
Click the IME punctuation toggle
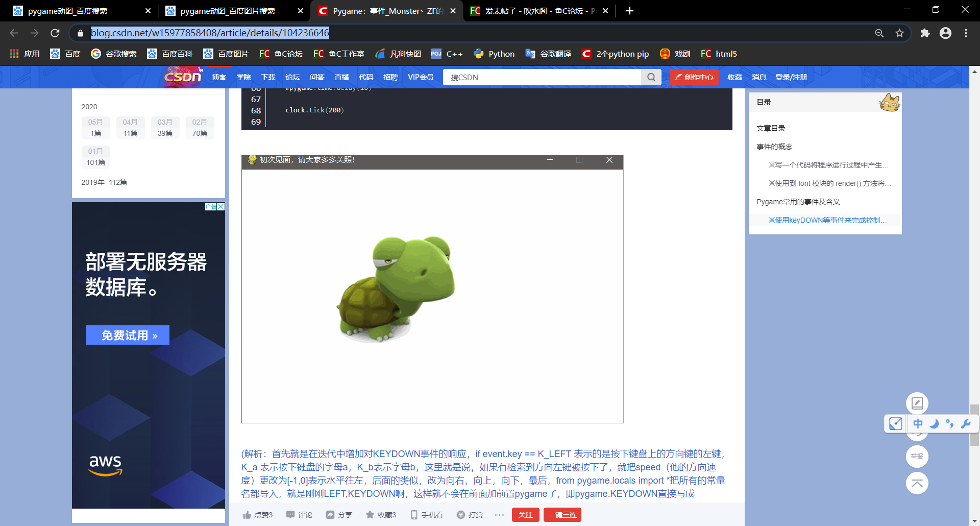pyautogui.click(x=950, y=423)
